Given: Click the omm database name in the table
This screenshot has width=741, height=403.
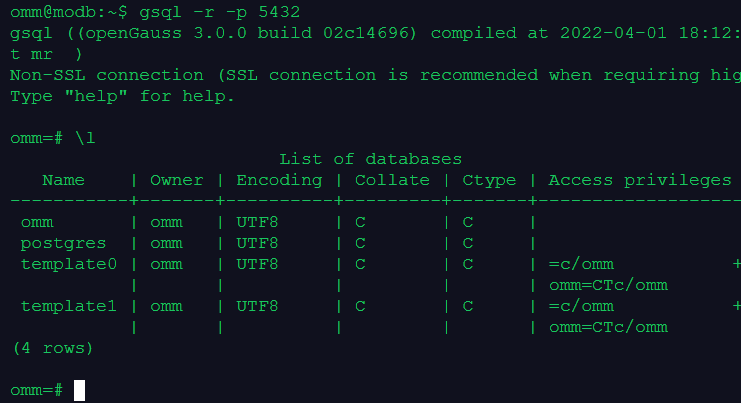Looking at the screenshot, I should click(x=37, y=222).
